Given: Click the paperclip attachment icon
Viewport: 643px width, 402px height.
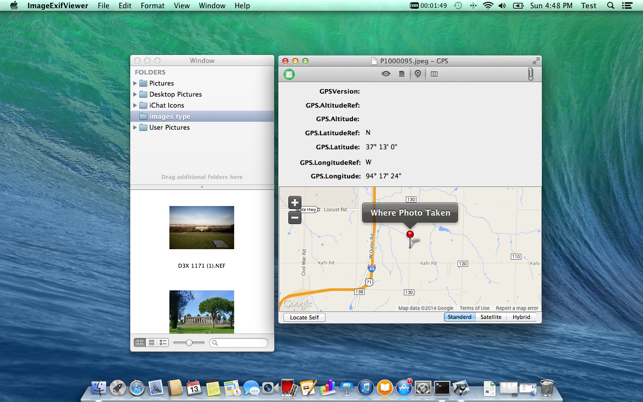Looking at the screenshot, I should 530,74.
